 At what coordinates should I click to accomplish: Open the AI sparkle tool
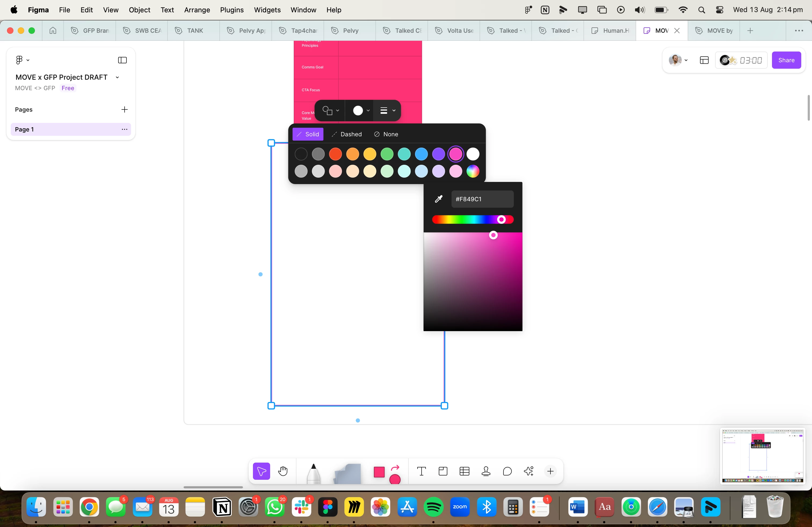pyautogui.click(x=529, y=471)
